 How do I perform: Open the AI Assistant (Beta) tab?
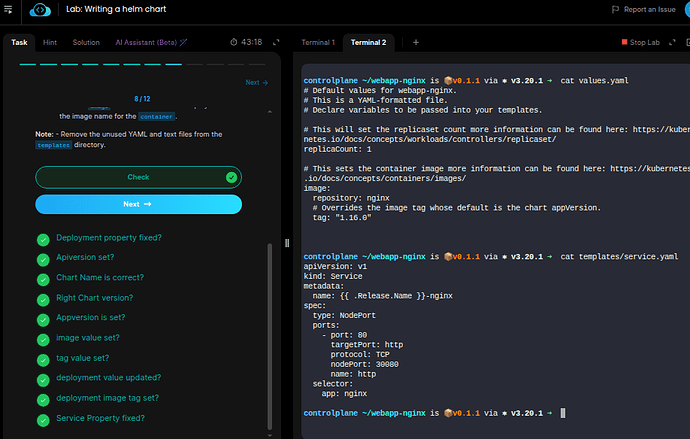pyautogui.click(x=148, y=42)
